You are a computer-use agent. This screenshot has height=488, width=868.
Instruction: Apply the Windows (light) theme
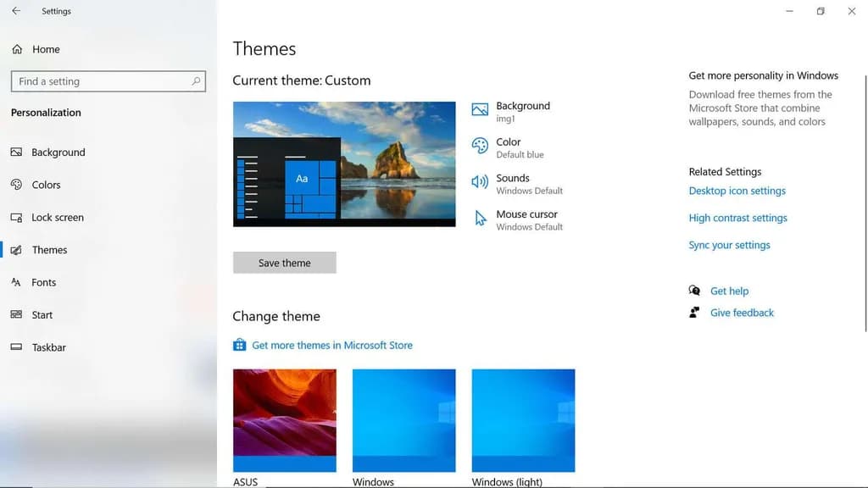point(523,420)
